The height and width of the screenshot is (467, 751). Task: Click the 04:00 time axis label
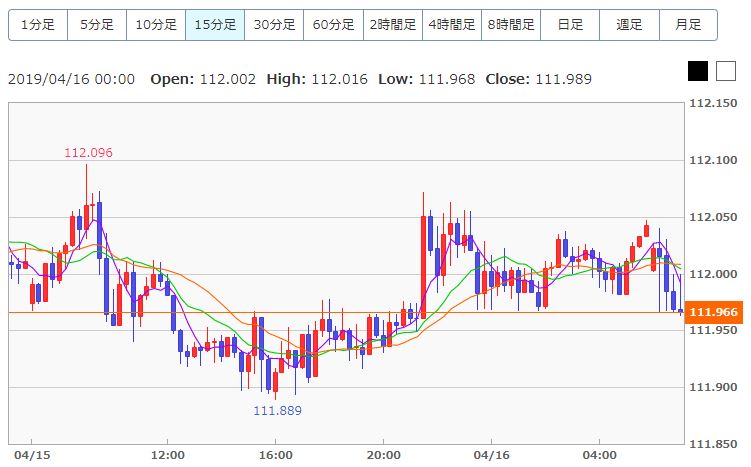tap(599, 455)
